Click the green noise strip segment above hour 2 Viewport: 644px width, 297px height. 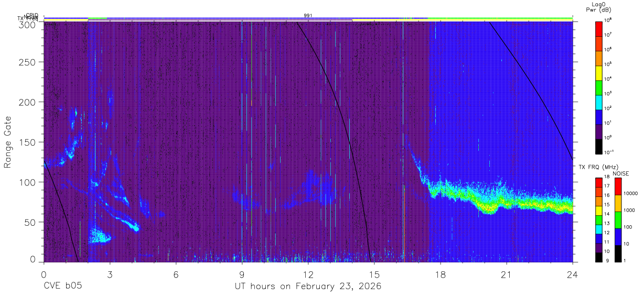click(x=98, y=18)
